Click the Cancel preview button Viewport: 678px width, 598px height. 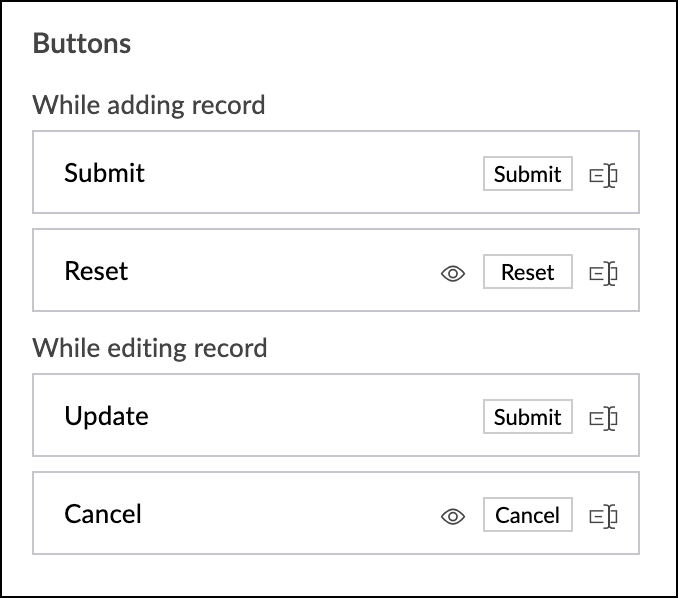(527, 515)
